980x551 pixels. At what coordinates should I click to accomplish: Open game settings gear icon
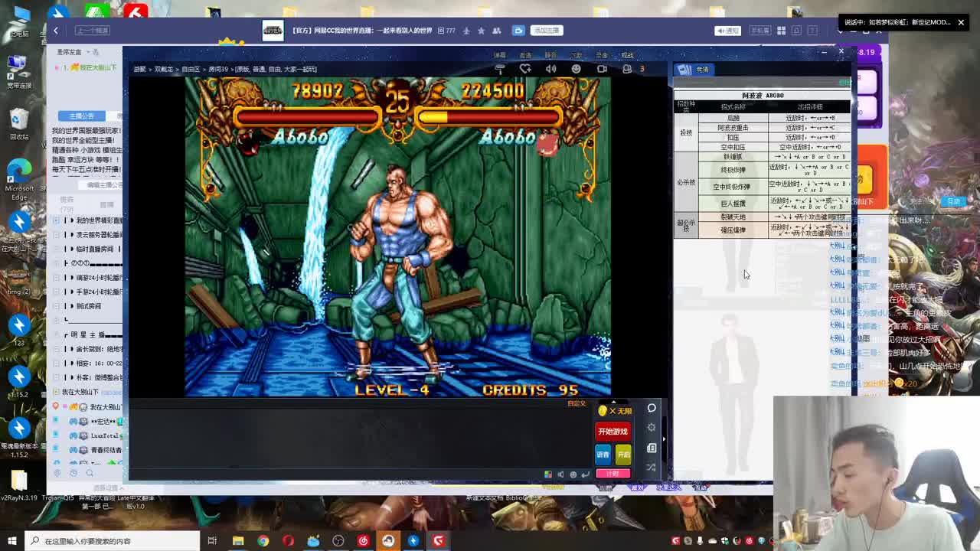[x=652, y=428]
